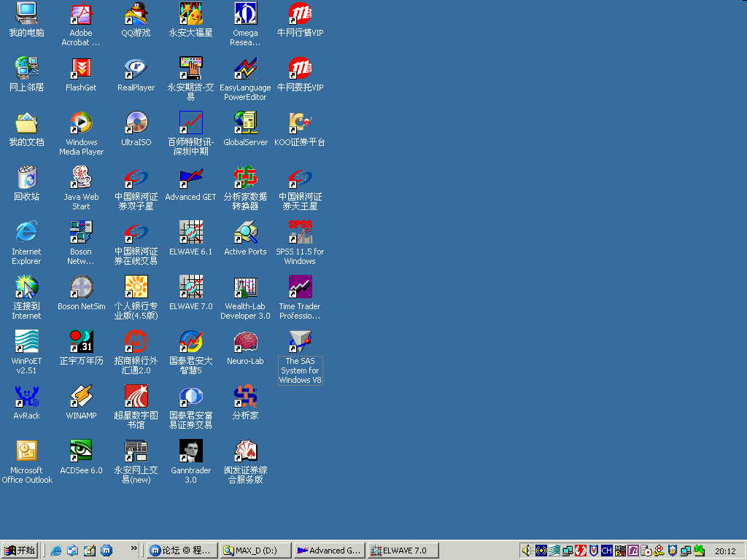Select the EasyLanguage PowerEditor icon
The image size is (747, 560).
point(245,68)
